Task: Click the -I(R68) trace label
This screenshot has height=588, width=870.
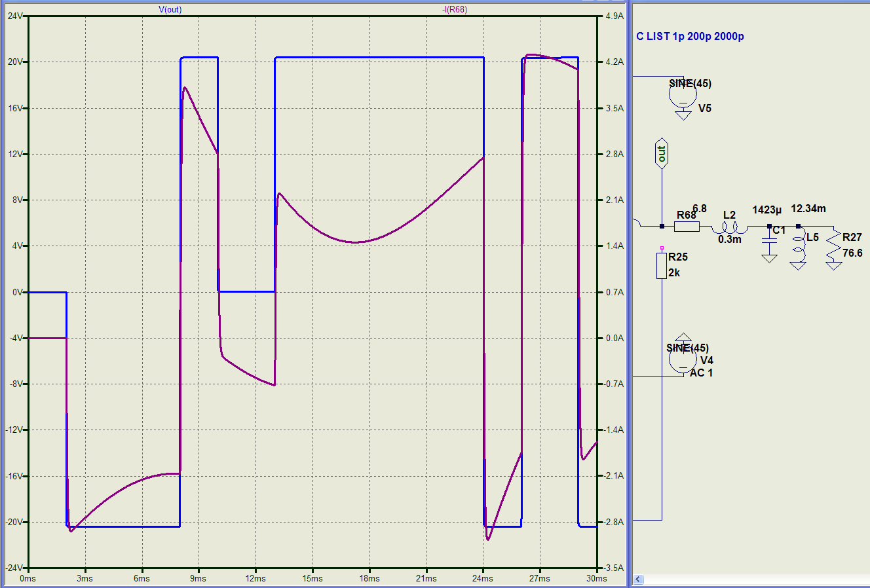Action: [455, 9]
